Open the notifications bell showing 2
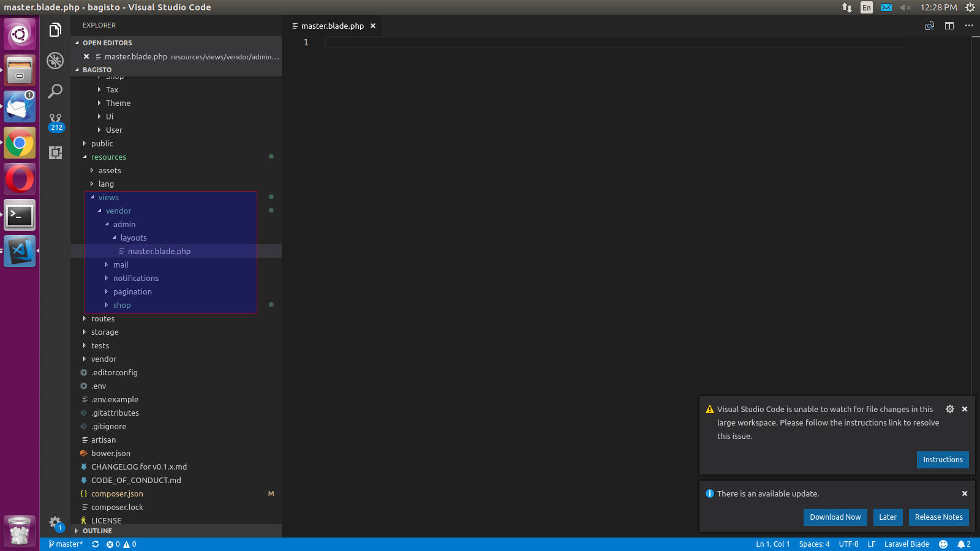This screenshot has height=551, width=980. (x=964, y=544)
